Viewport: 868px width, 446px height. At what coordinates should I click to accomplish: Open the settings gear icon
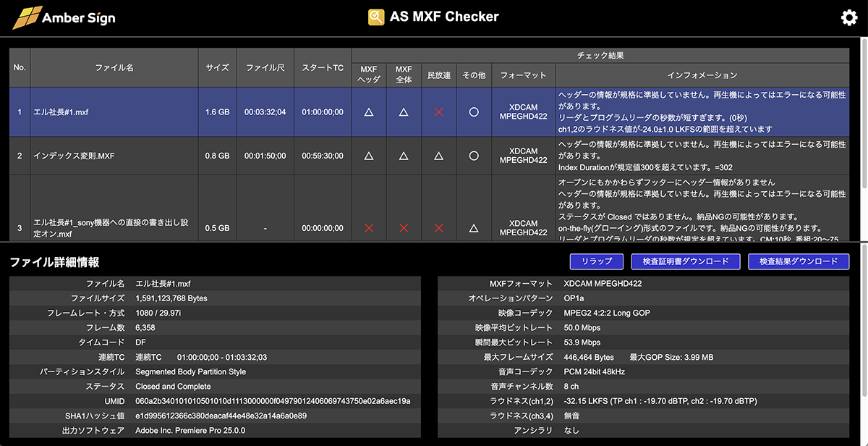tap(848, 17)
